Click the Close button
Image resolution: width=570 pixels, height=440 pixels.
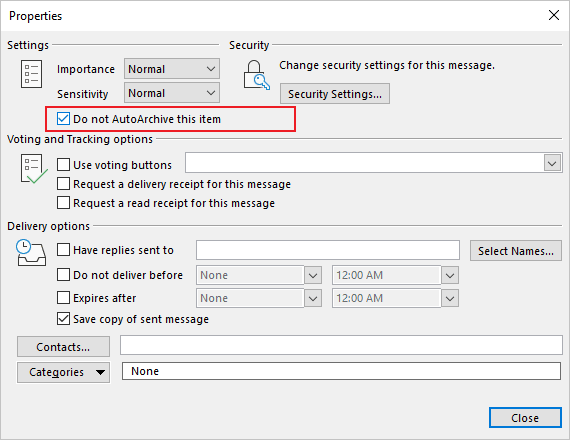pos(525,417)
